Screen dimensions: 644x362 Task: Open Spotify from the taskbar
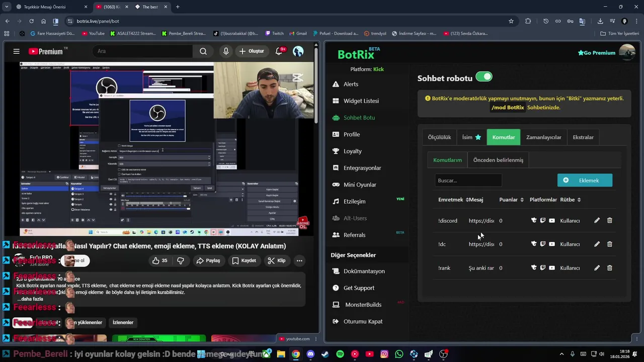pos(340,354)
